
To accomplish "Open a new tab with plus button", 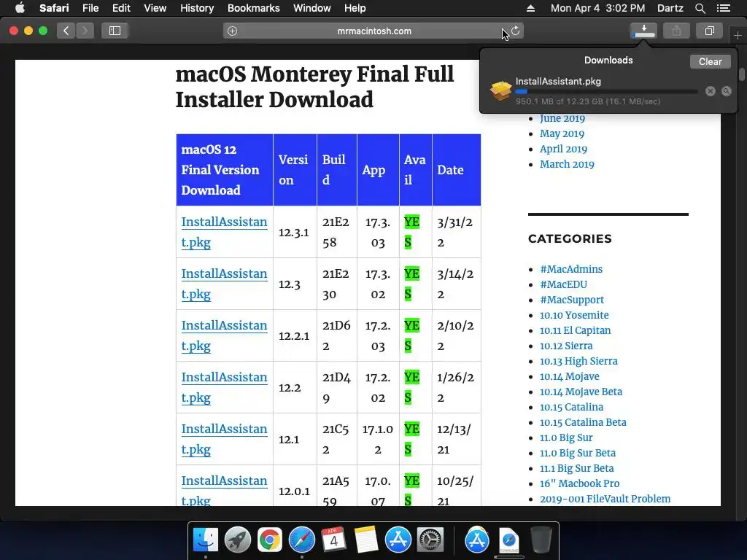I will 738,35.
